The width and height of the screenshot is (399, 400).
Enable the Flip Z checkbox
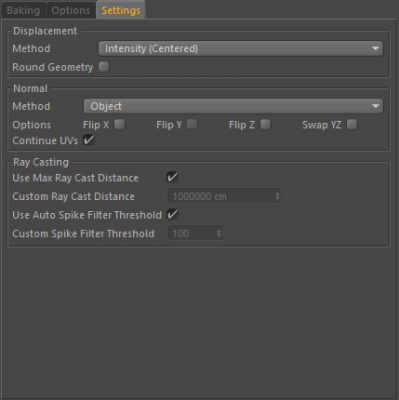pos(266,125)
